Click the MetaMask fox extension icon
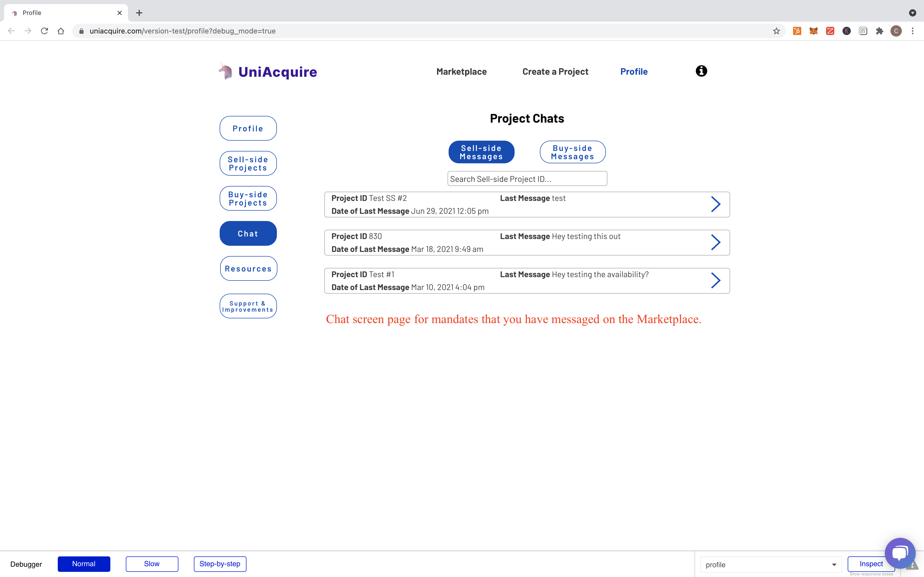The width and height of the screenshot is (924, 577). tap(813, 31)
